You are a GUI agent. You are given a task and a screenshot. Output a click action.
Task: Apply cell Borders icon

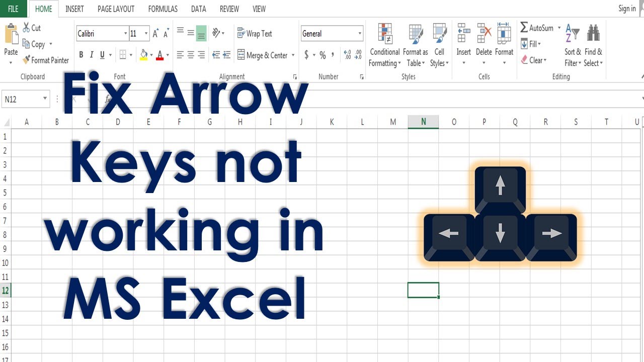point(123,55)
